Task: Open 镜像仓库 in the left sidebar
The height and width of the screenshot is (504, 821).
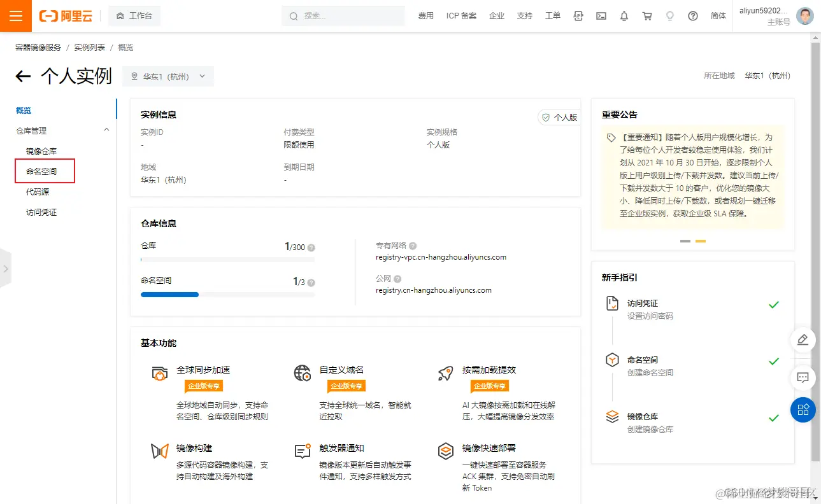Action: (x=41, y=151)
